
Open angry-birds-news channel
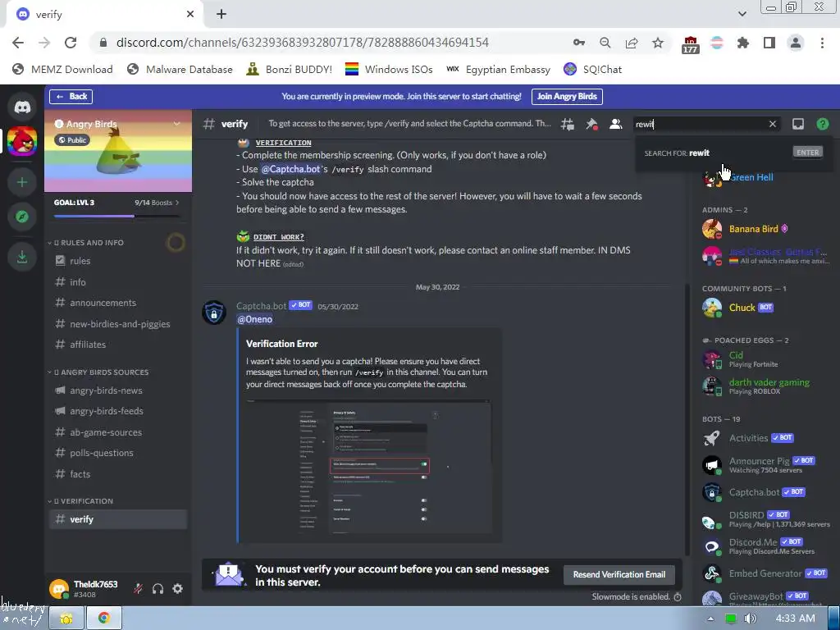118,390
